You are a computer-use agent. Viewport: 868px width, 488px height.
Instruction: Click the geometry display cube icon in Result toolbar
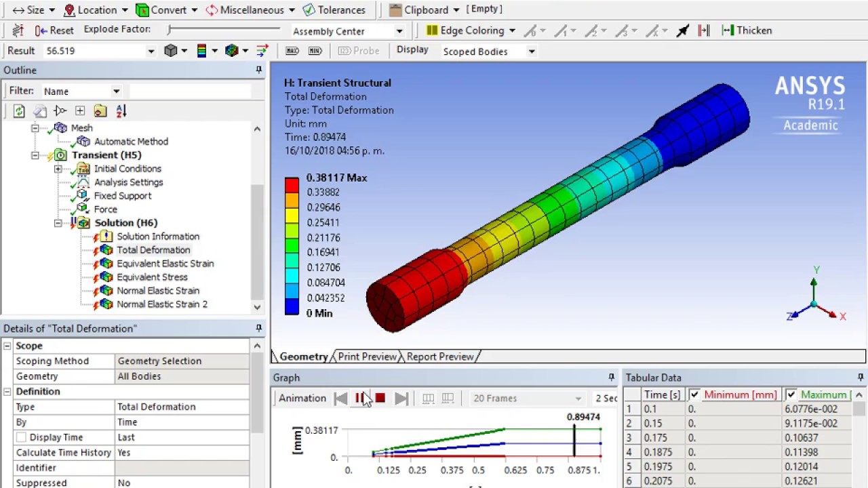click(171, 51)
